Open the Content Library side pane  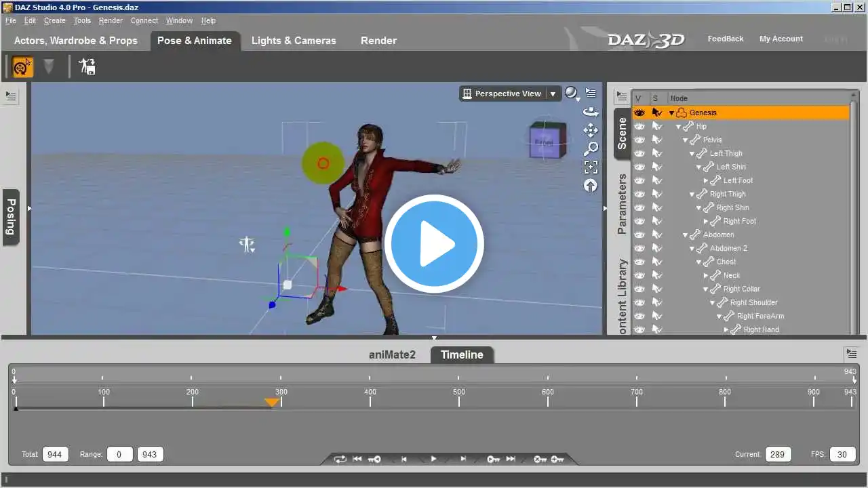[x=622, y=296]
